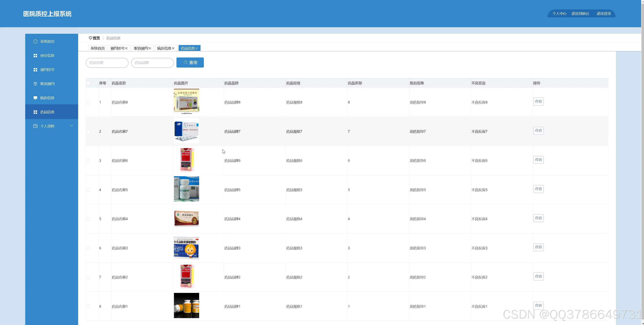The width and height of the screenshot is (644, 325).
Task: Close the 预约挂号 tab with its X
Action: click(127, 48)
